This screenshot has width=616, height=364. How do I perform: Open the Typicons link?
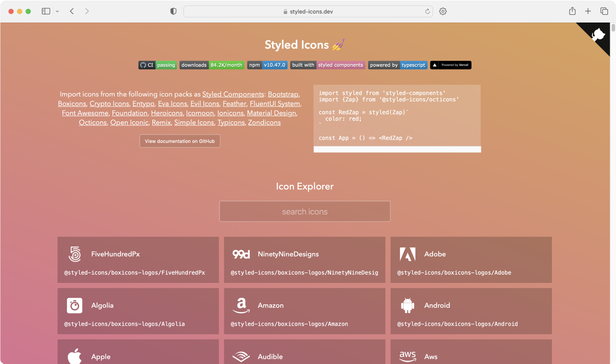(x=231, y=123)
